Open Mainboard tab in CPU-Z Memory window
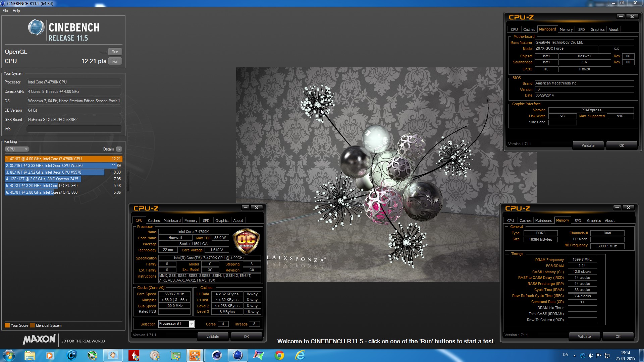The height and width of the screenshot is (362, 644). coord(544,221)
